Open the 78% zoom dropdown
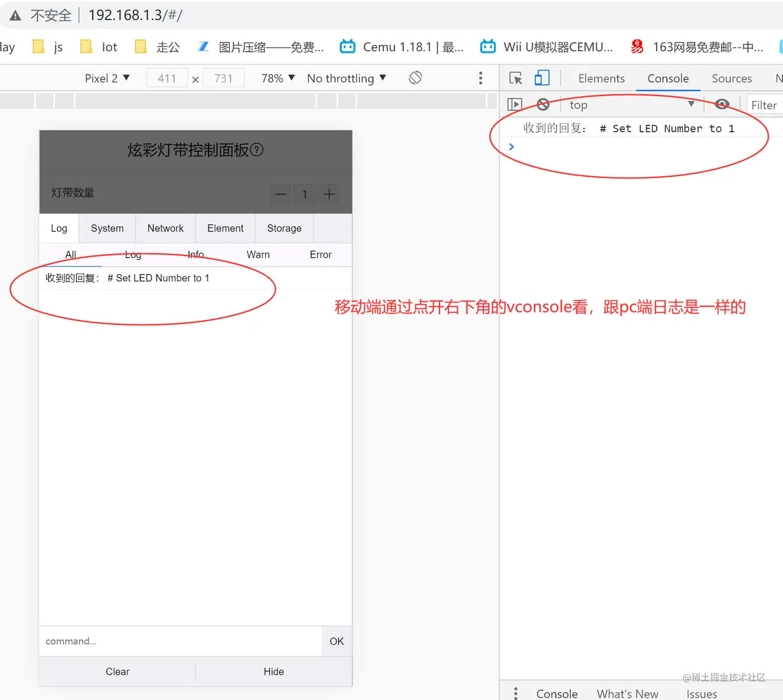This screenshot has height=700, width=783. tap(278, 78)
